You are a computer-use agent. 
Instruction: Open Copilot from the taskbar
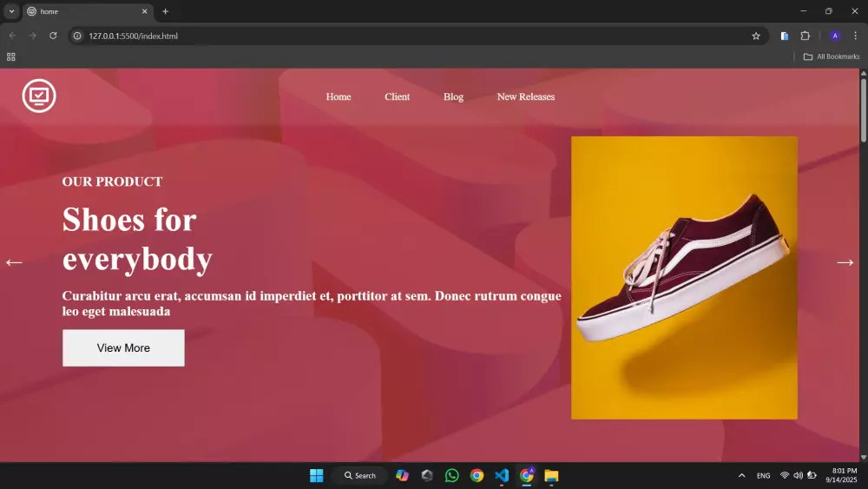pos(403,476)
